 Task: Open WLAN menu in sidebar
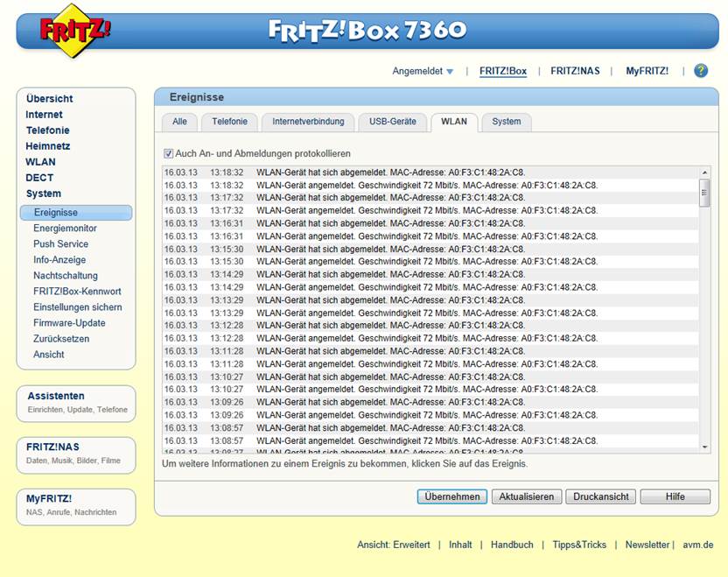click(x=40, y=162)
